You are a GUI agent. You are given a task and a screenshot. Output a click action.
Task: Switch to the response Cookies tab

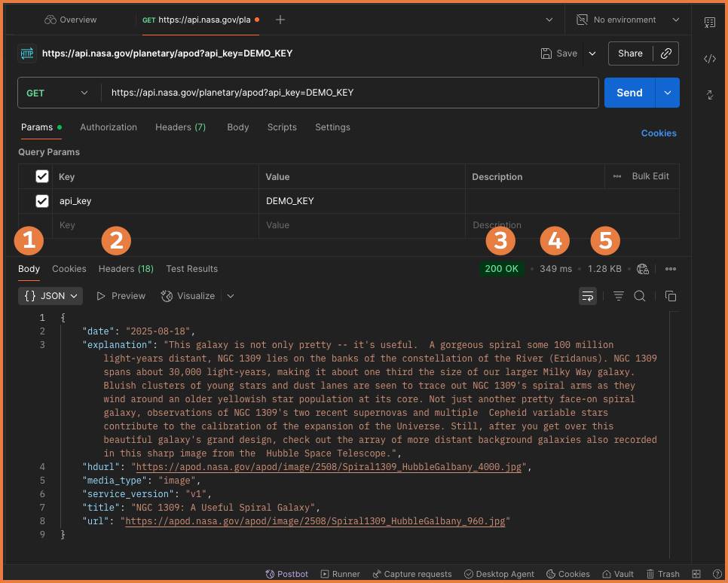point(69,269)
